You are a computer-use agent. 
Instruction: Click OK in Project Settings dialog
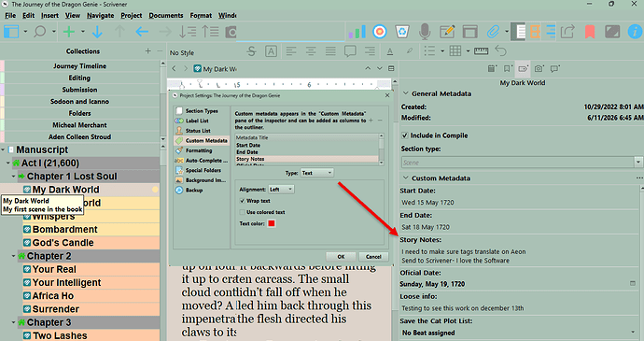pyautogui.click(x=341, y=257)
